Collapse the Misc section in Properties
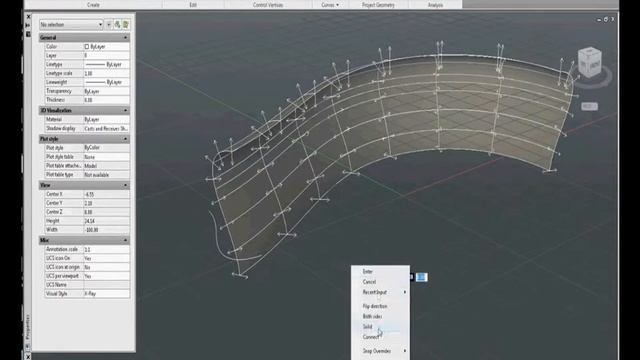640x360 pixels. point(126,240)
